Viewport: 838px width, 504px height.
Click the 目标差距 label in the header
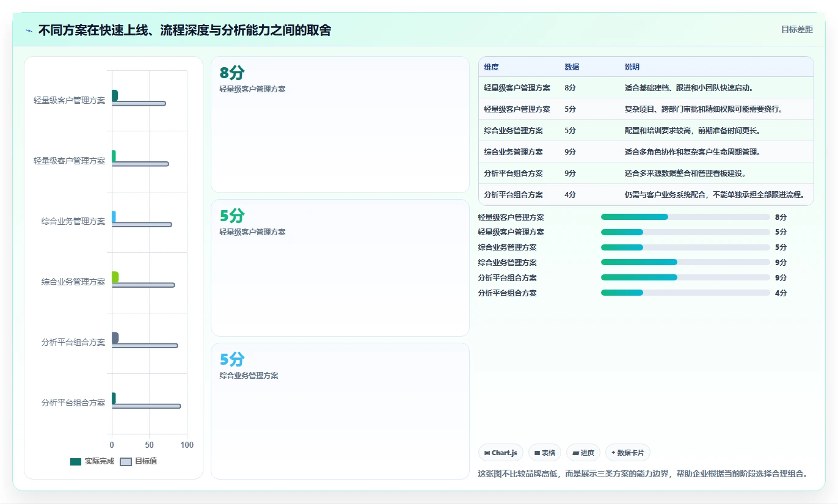click(797, 29)
